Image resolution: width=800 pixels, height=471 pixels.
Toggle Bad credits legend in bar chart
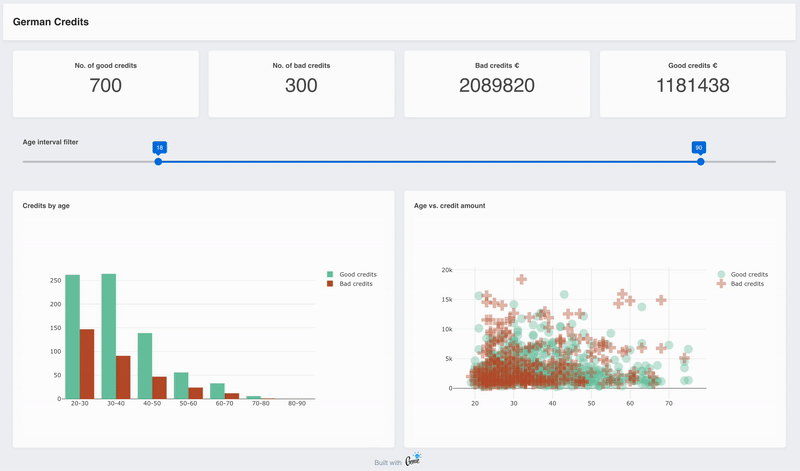[350, 284]
